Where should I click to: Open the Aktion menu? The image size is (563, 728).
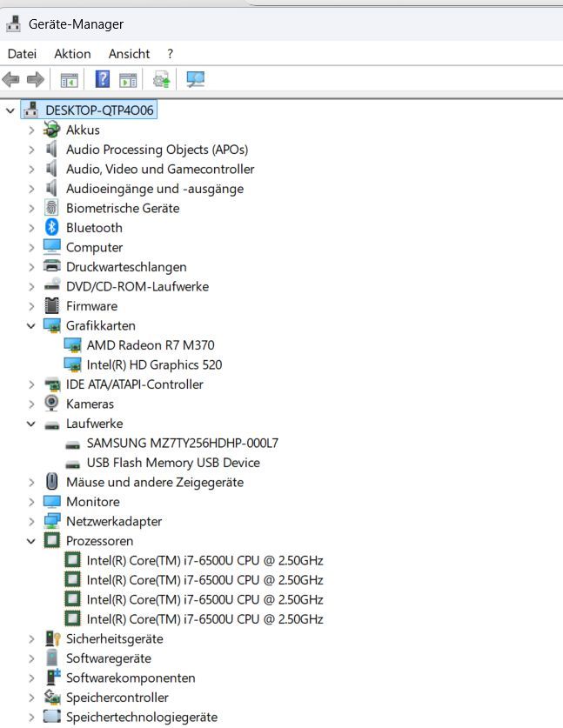coord(72,54)
